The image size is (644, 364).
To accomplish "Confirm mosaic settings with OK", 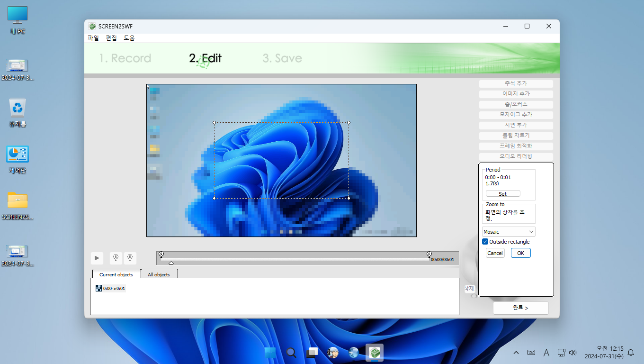I will (x=521, y=253).
